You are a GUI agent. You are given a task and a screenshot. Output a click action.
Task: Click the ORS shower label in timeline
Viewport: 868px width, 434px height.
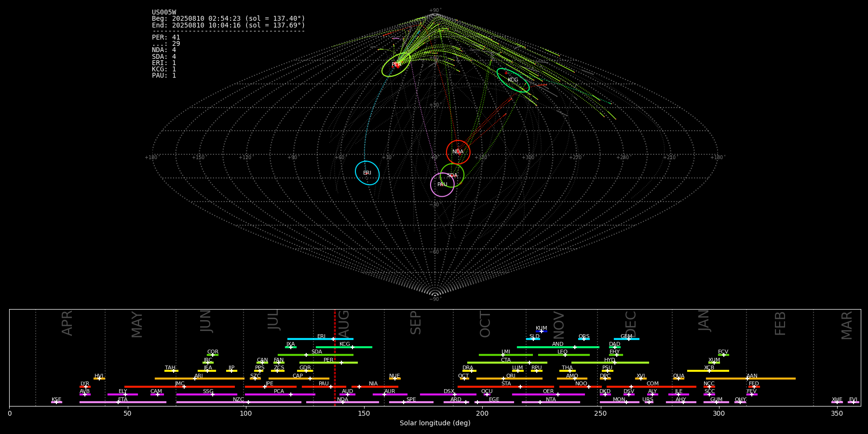[x=584, y=337]
